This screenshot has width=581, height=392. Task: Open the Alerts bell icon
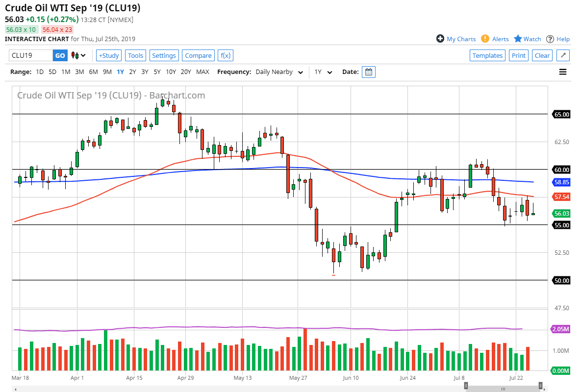(x=485, y=39)
